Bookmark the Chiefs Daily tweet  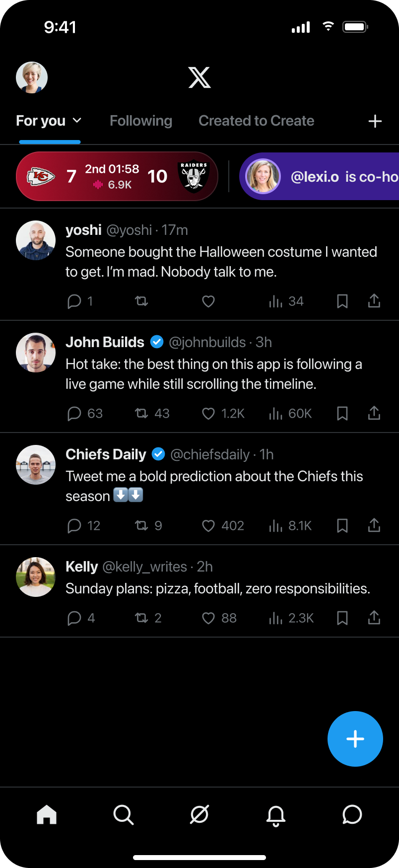click(342, 525)
